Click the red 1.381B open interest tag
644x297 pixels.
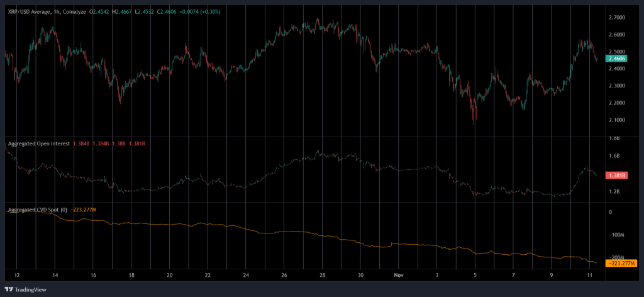tap(616, 176)
